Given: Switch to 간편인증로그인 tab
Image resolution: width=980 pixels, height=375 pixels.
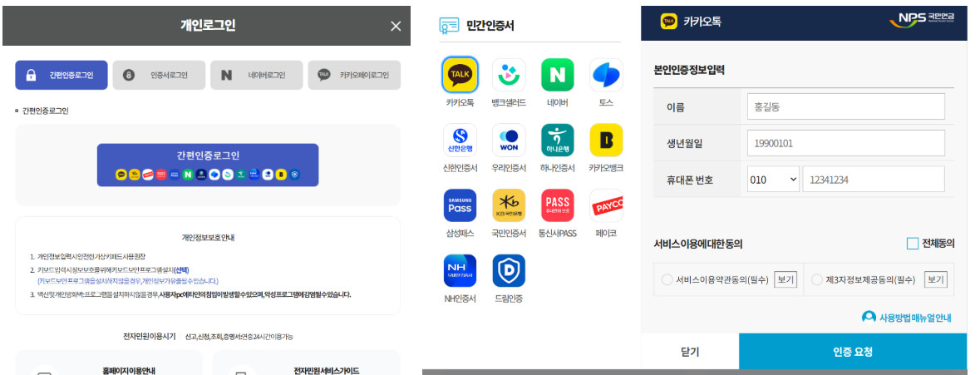Looking at the screenshot, I should click(62, 75).
